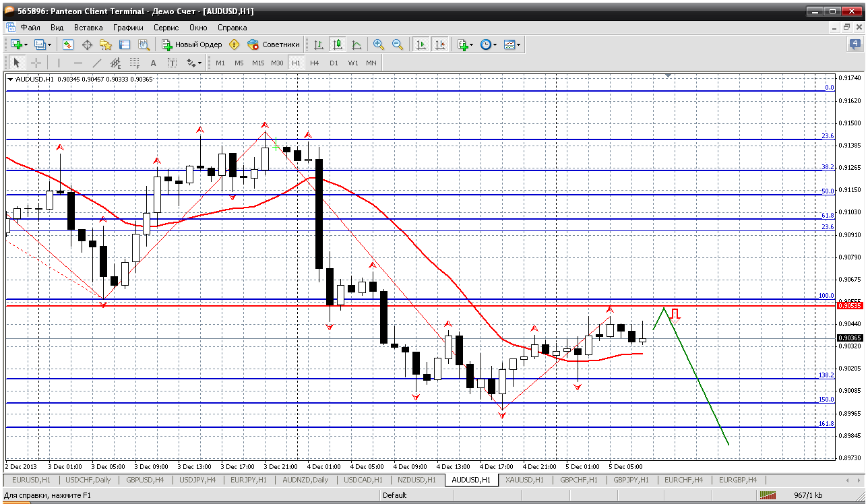Switch timeframe to M5
The image size is (868, 504).
pyautogui.click(x=239, y=63)
